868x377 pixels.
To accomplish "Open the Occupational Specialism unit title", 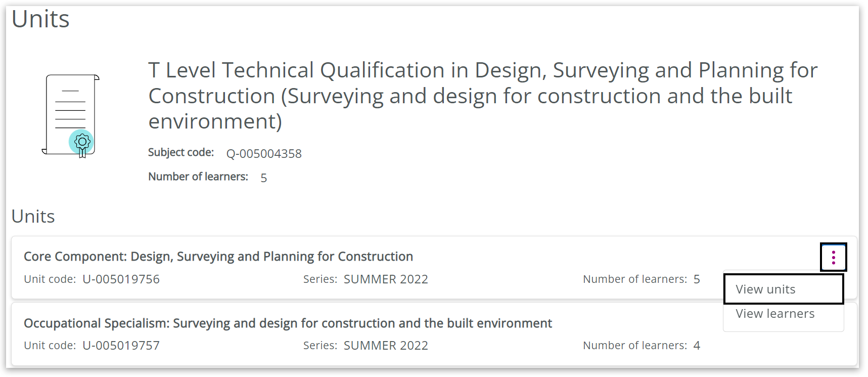I will (x=288, y=323).
